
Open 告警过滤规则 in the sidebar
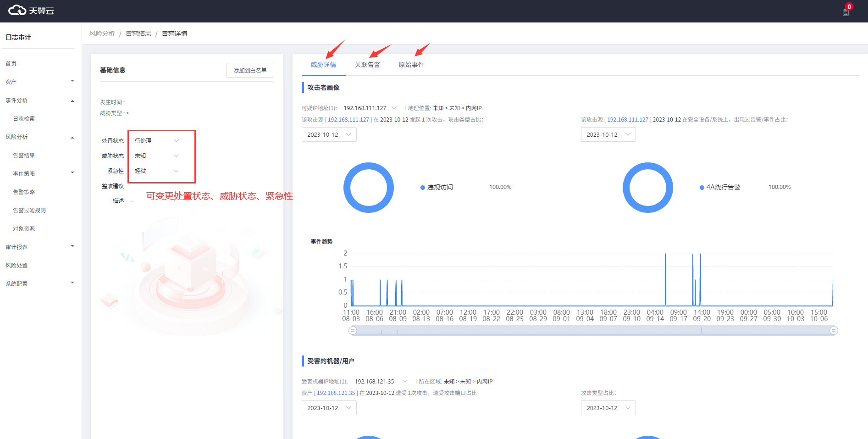point(29,211)
